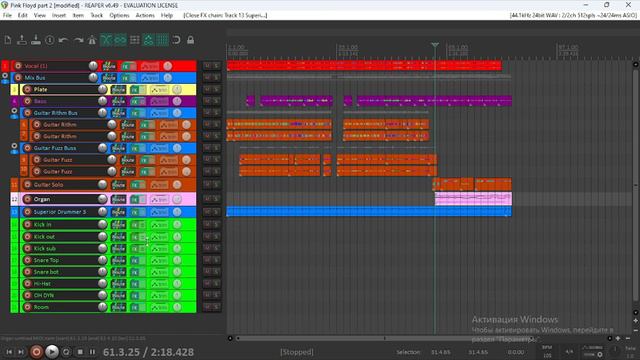Click the Close FX chain last-action text
The width and height of the screenshot is (640, 360).
pyautogui.click(x=225, y=16)
